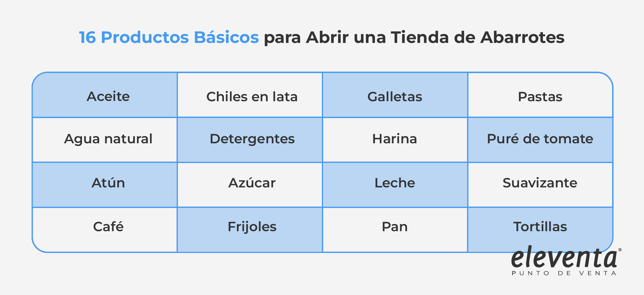Click the eleventa logo
The image size is (644, 295).
[564, 258]
